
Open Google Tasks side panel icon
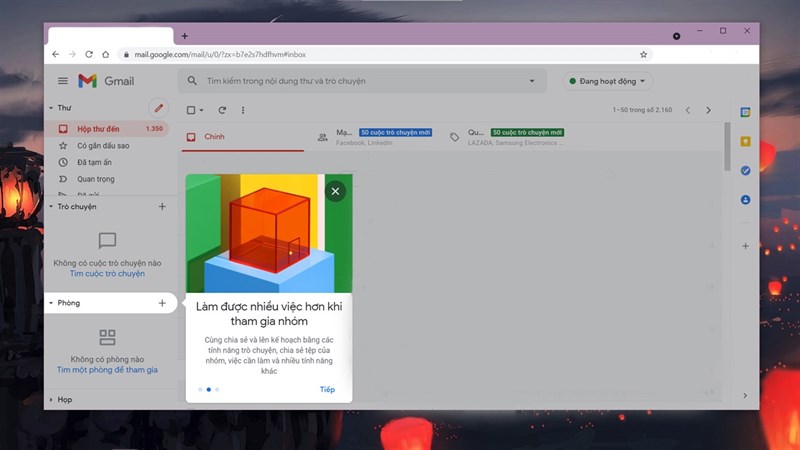(x=745, y=170)
